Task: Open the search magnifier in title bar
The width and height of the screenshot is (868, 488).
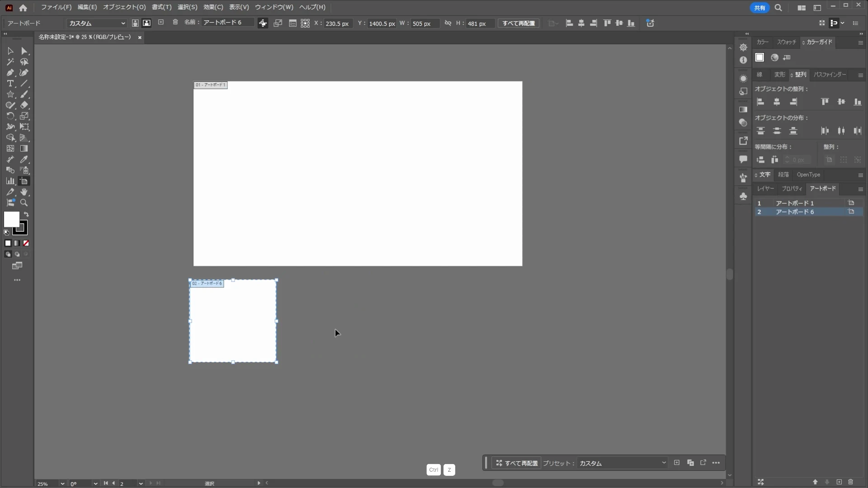Action: [x=778, y=8]
